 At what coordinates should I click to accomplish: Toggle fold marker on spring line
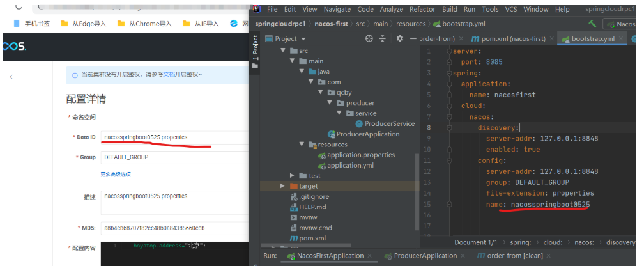click(x=449, y=73)
